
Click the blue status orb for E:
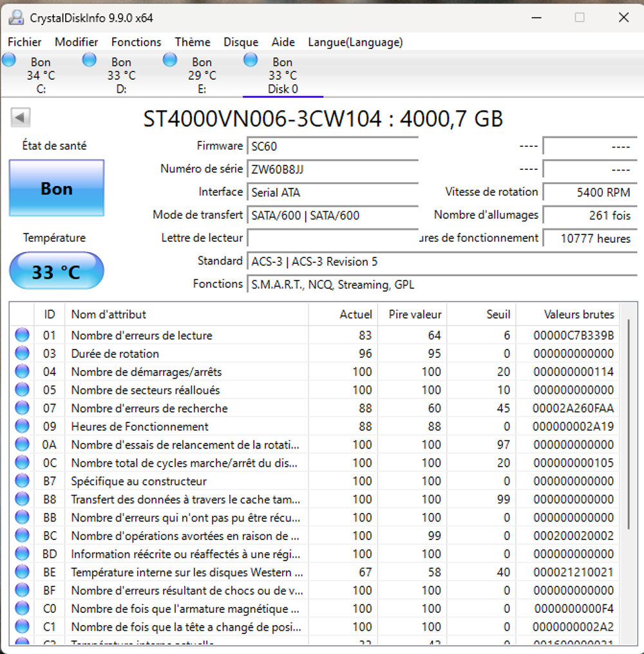pos(170,60)
